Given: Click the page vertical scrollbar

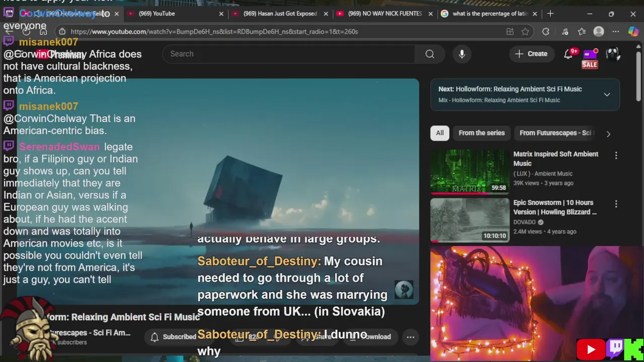Looking at the screenshot, I should (x=639, y=75).
